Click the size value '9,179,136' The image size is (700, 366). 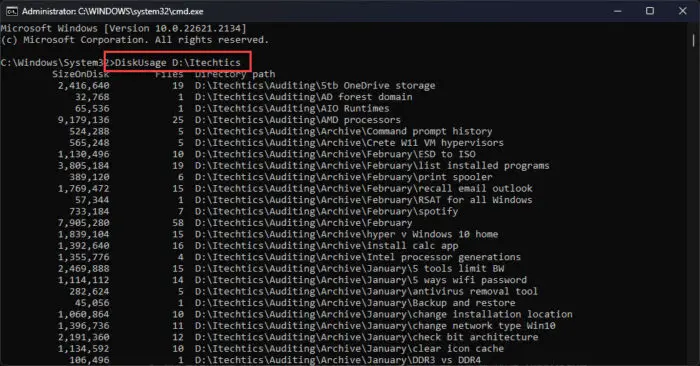tap(83, 120)
